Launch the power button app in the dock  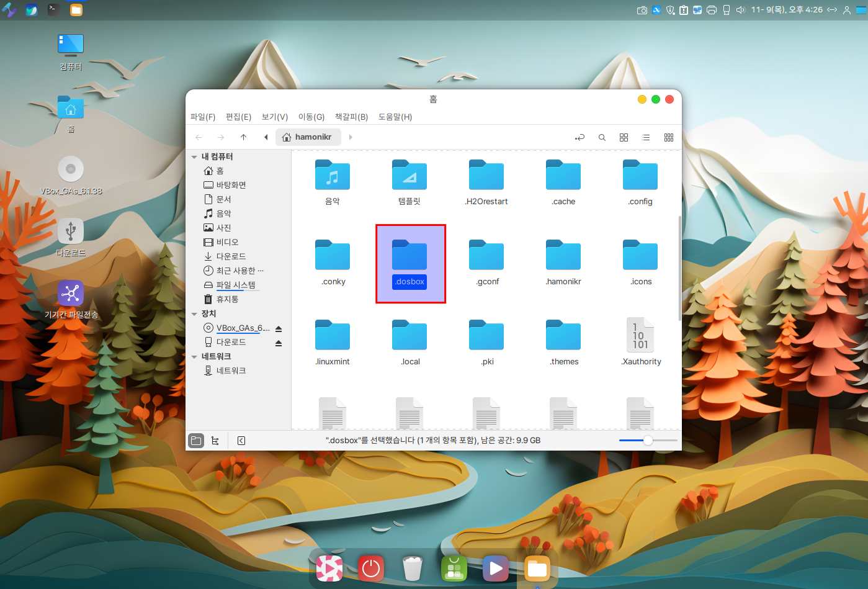pyautogui.click(x=371, y=568)
